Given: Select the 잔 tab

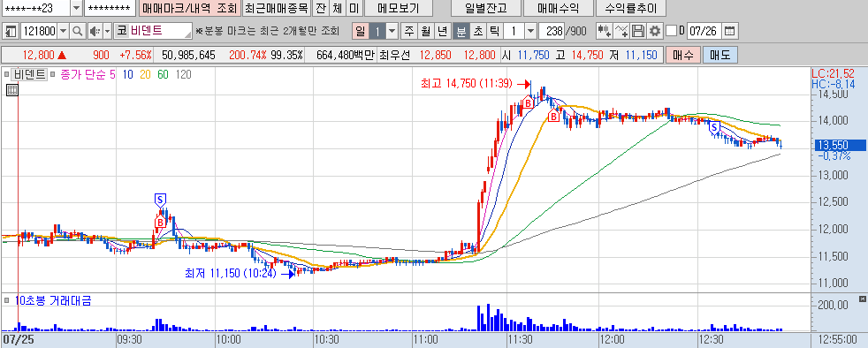Looking at the screenshot, I should pos(321,8).
